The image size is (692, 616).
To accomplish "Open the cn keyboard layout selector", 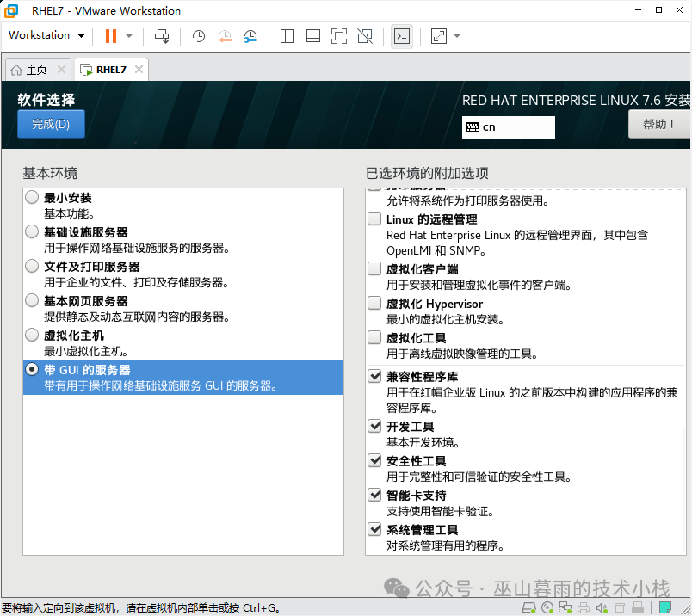I will (x=508, y=127).
